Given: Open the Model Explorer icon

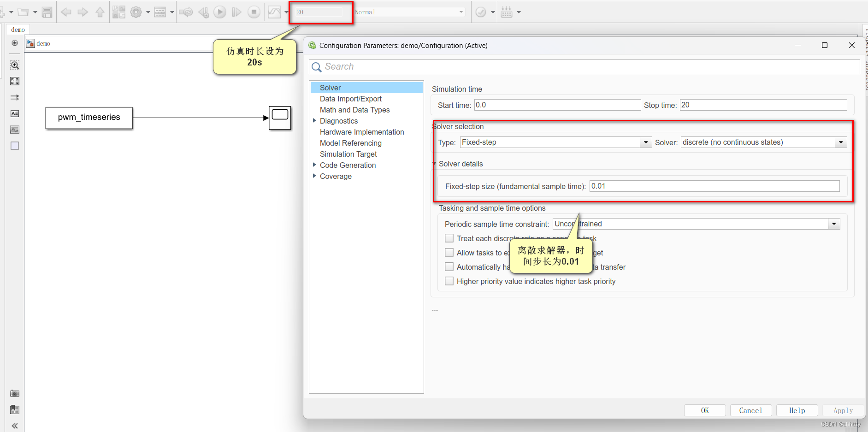Looking at the screenshot, I should pos(160,12).
